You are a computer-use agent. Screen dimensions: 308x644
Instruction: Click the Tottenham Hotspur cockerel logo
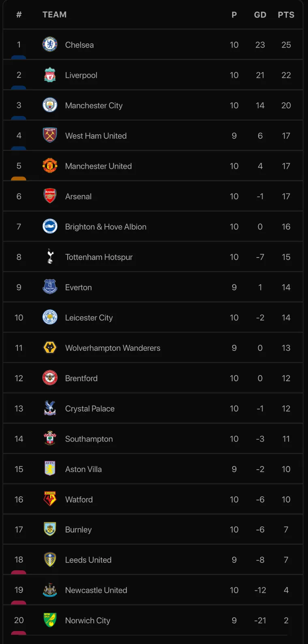point(50,257)
